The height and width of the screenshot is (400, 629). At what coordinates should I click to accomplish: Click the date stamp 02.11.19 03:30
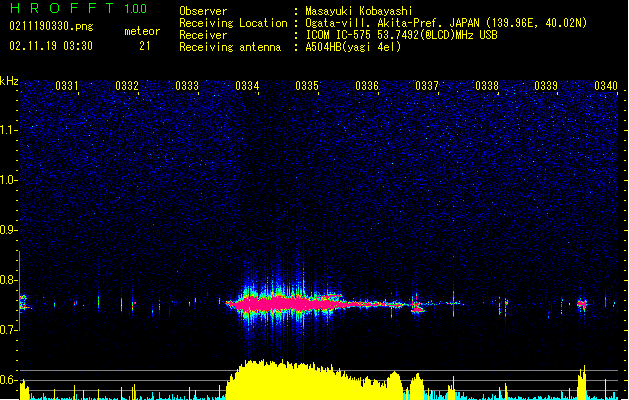pyautogui.click(x=51, y=46)
